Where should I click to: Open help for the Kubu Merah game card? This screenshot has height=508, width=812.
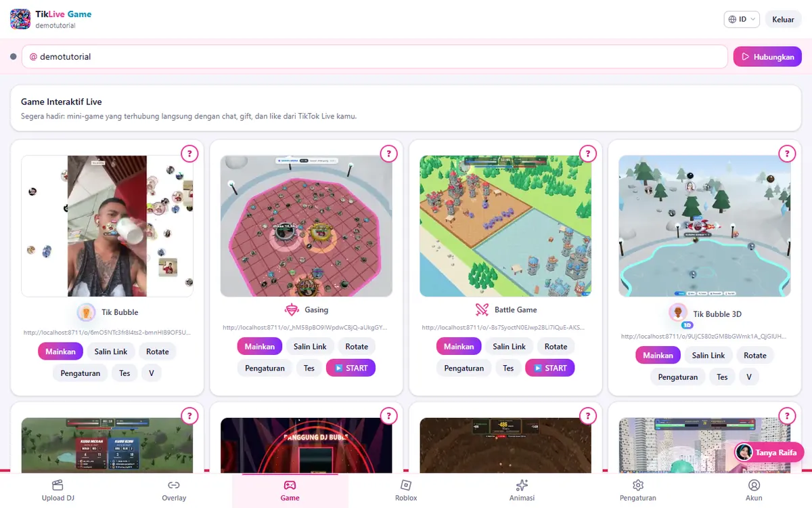(189, 415)
